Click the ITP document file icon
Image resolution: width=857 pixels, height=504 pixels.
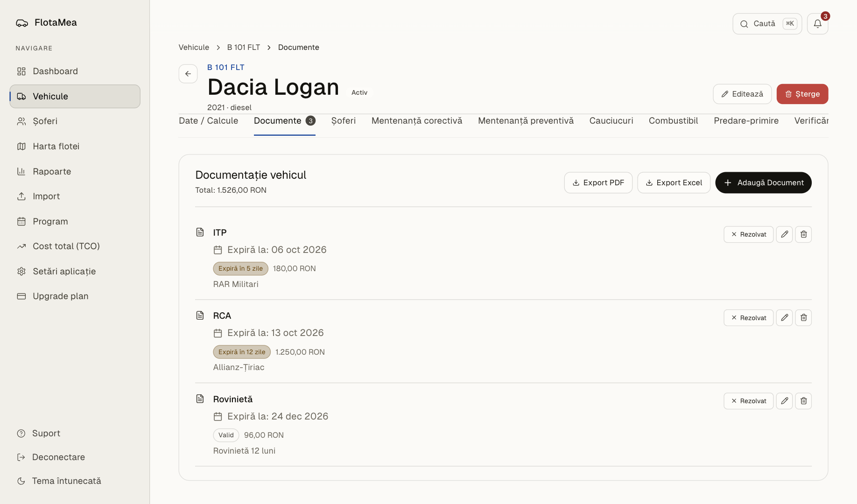[x=200, y=232]
